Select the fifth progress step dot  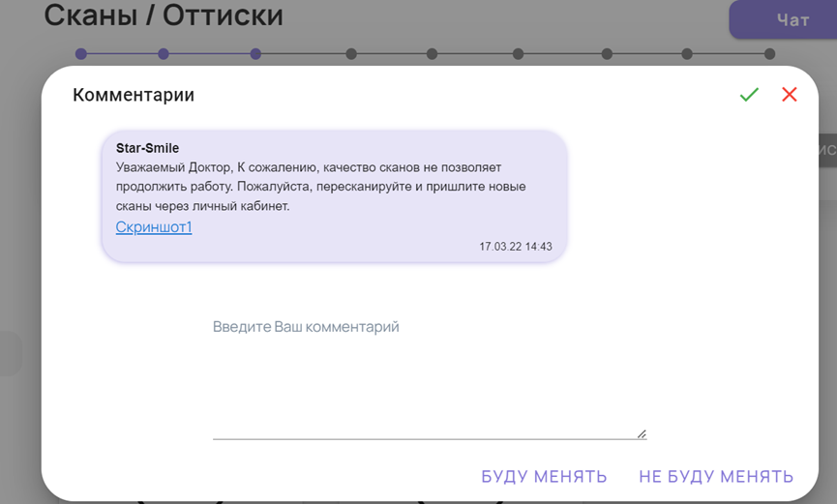coord(433,54)
